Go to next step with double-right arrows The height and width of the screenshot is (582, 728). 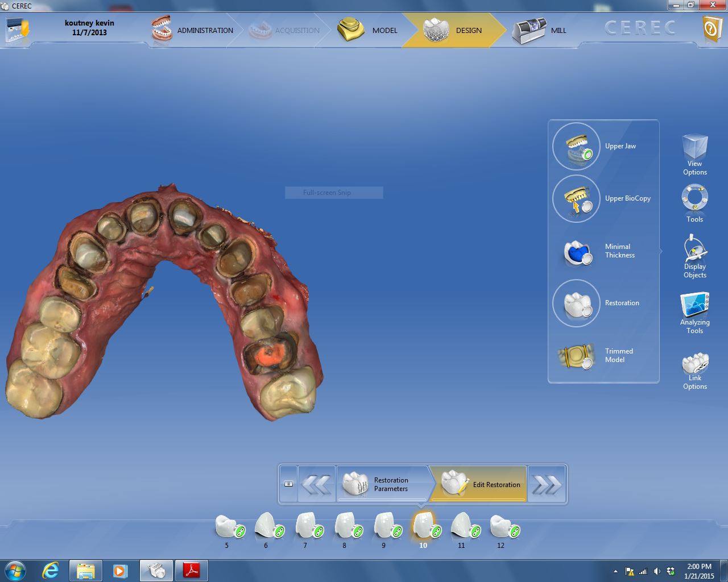pos(547,485)
